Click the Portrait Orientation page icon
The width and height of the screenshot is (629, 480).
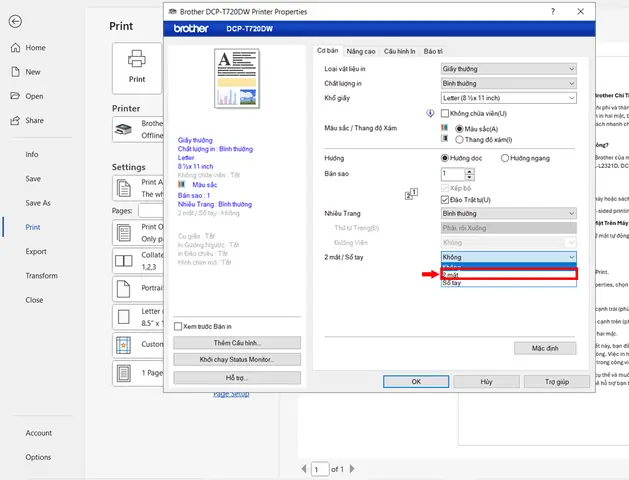point(124,288)
